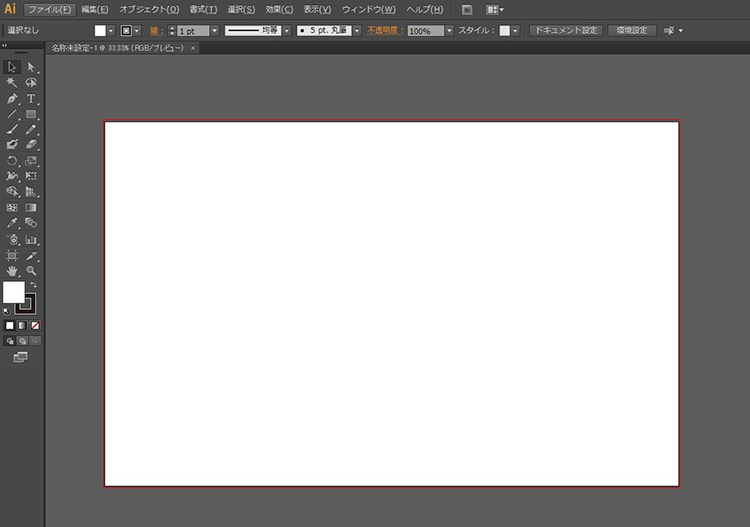Open the brush definition dropdown
750x527 pixels.
coord(357,31)
